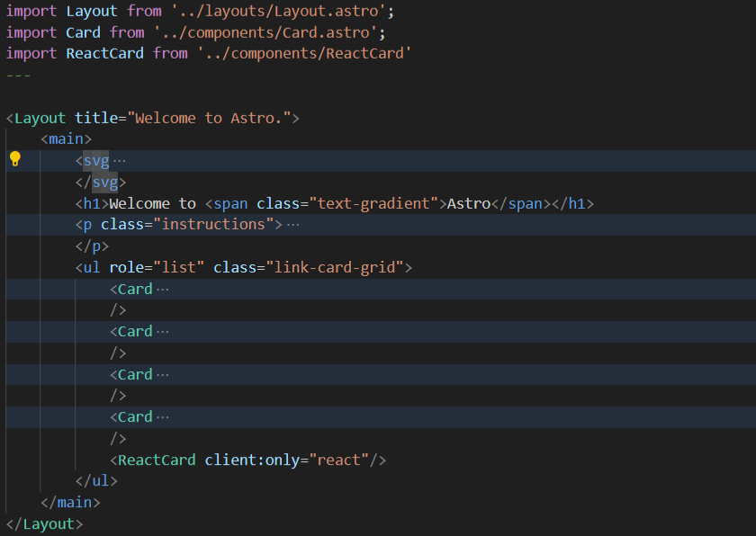The width and height of the screenshot is (756, 536).
Task: Click the '../components/ReactCard' import path
Action: coord(304,54)
